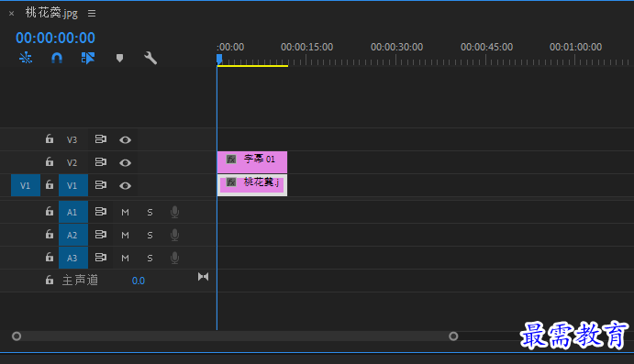Toggle sync lock on V2
Viewport: 634px width, 364px height.
coord(101,162)
